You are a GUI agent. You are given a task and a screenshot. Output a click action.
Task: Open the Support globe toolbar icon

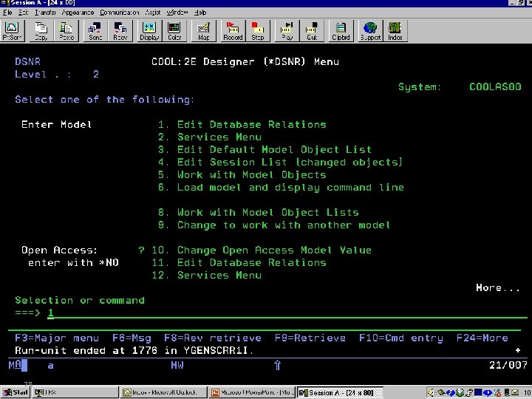click(370, 31)
